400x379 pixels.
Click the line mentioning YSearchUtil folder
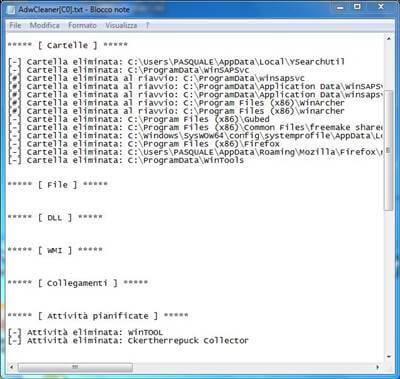point(176,62)
